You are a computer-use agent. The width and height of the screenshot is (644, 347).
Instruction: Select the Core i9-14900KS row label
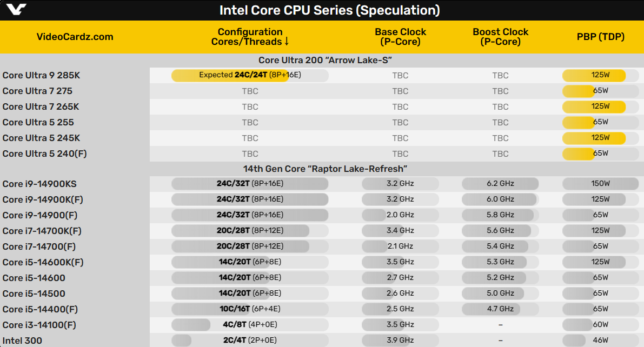pyautogui.click(x=39, y=184)
